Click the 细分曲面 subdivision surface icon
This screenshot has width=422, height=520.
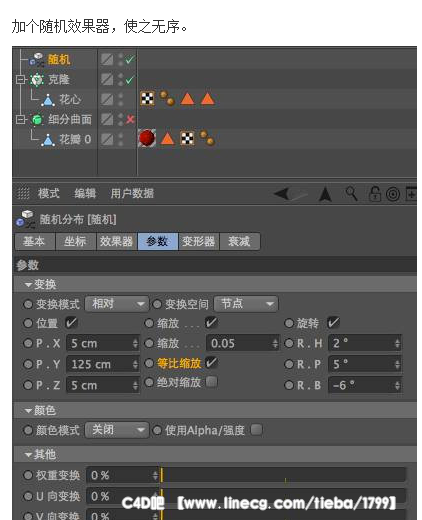(37, 119)
